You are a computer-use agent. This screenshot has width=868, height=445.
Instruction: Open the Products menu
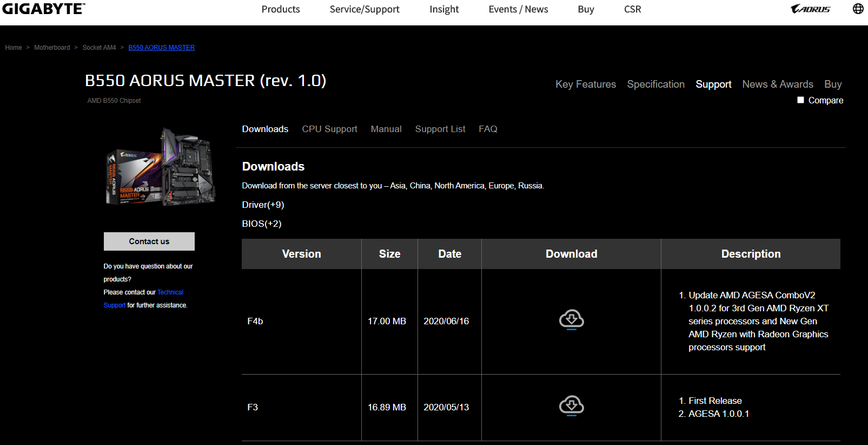point(281,9)
